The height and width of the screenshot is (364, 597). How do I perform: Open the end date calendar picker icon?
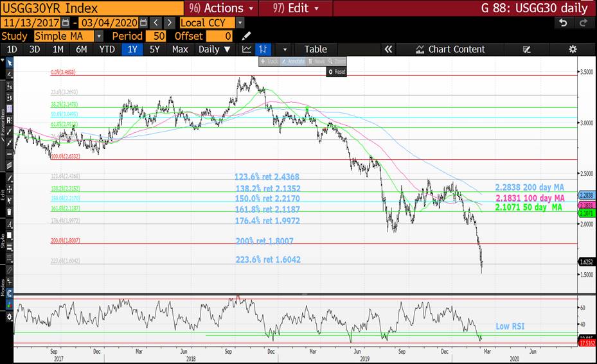[143, 23]
